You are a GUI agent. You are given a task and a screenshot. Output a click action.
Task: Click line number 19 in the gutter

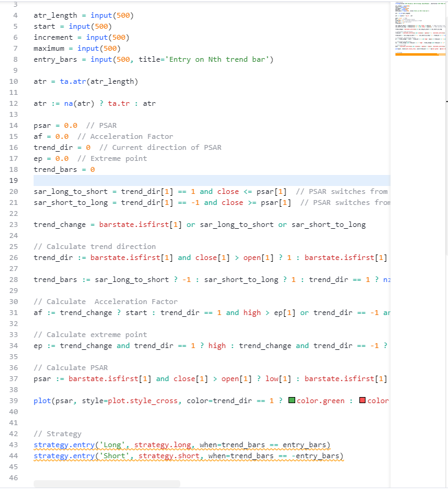tap(14, 180)
